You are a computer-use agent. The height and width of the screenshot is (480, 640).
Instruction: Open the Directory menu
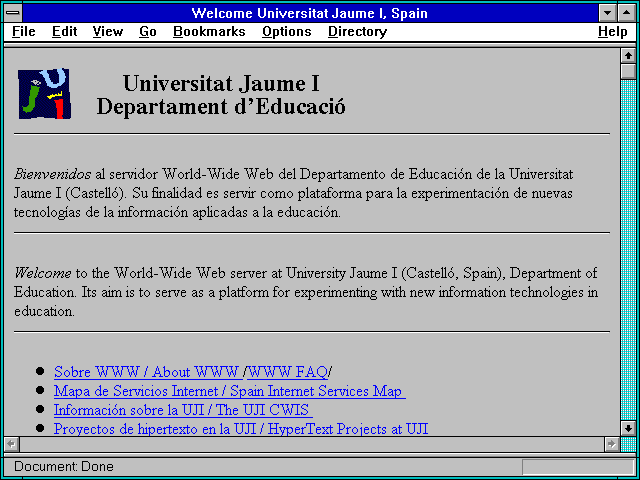358,32
